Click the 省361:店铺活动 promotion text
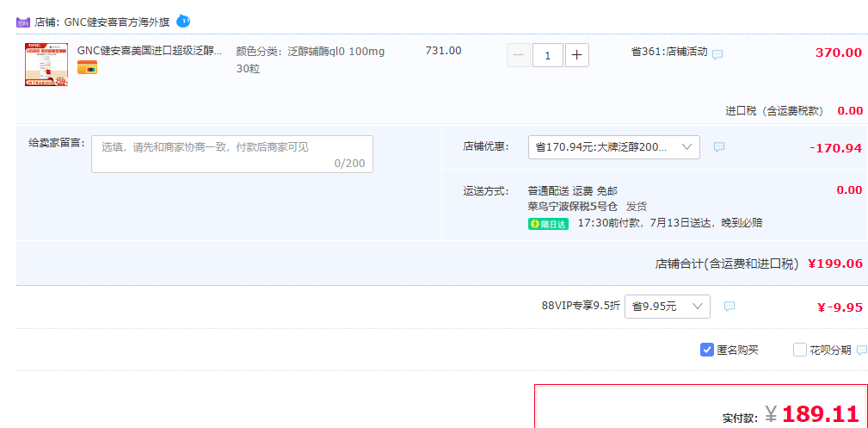This screenshot has width=868, height=428. pyautogui.click(x=668, y=52)
